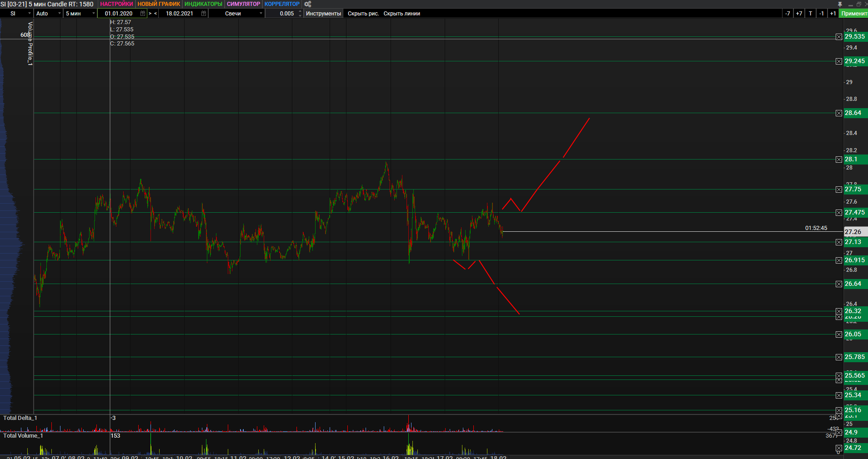868x459 pixels.
Task: Click the +7 days shift button
Action: (799, 14)
